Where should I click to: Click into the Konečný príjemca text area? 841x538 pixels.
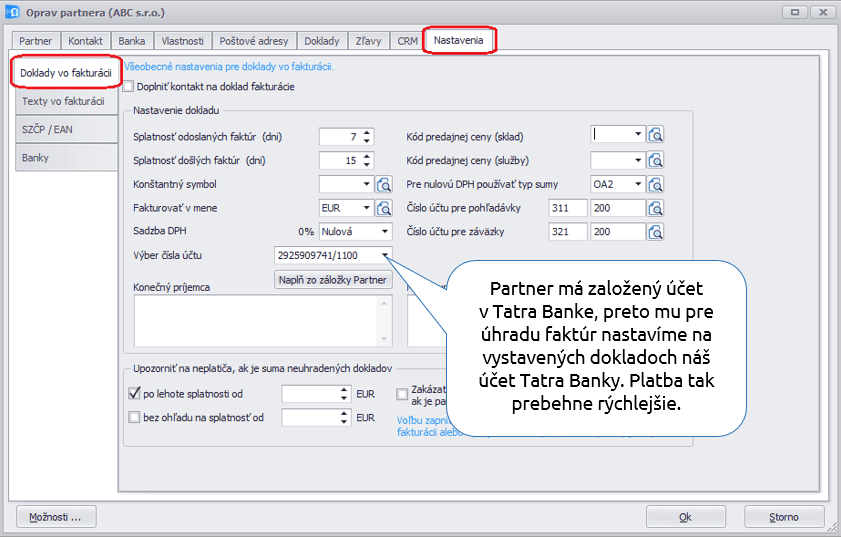pos(254,320)
